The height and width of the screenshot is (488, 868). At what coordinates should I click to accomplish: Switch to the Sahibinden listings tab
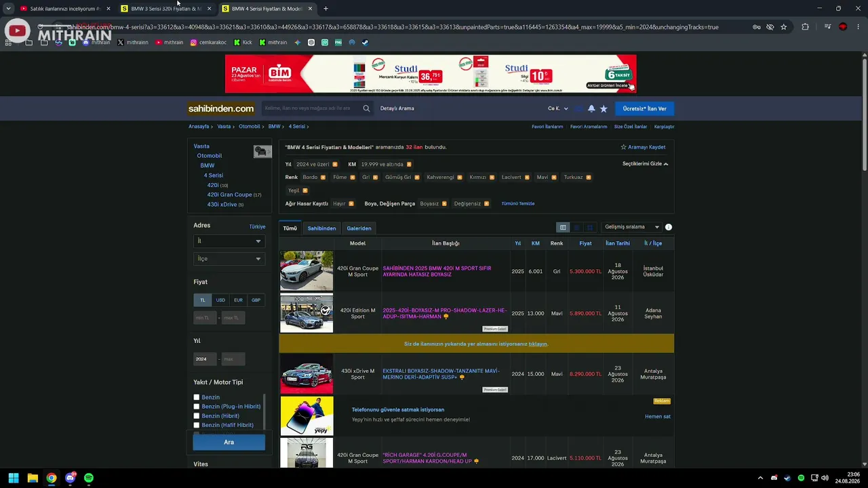pyautogui.click(x=321, y=228)
